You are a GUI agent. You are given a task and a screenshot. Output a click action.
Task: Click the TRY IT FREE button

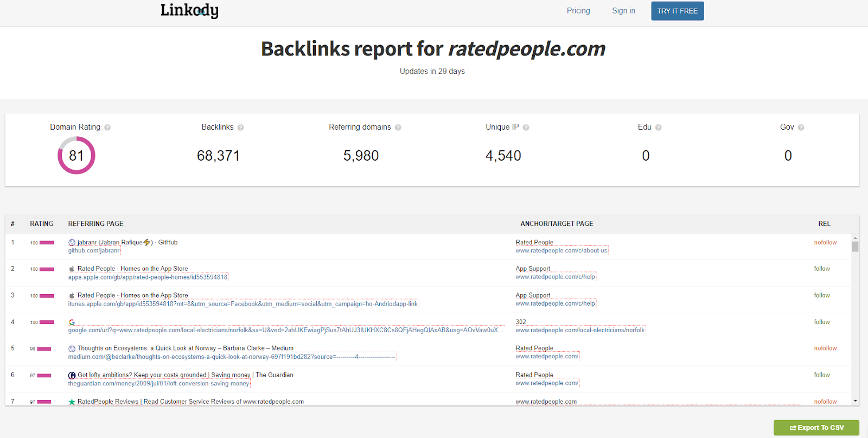coord(678,11)
